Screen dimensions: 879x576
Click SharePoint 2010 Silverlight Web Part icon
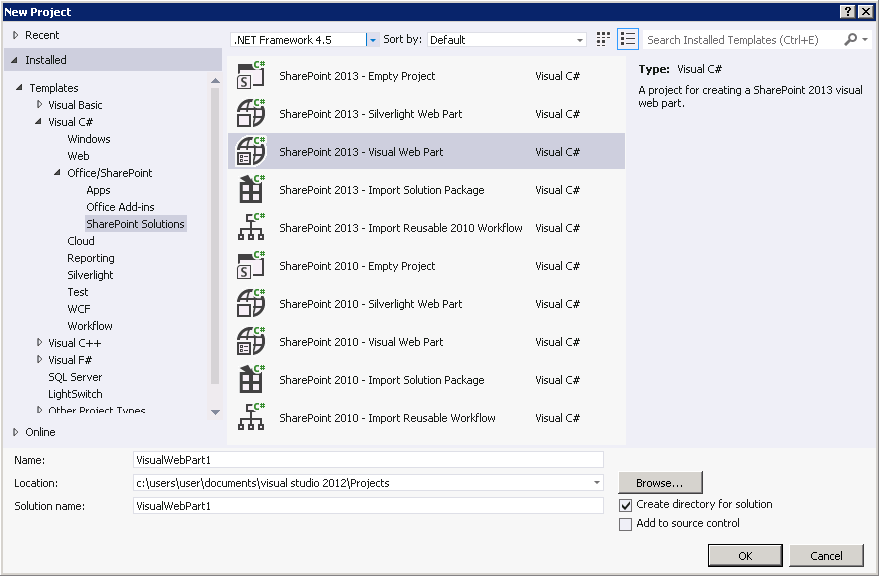point(251,304)
